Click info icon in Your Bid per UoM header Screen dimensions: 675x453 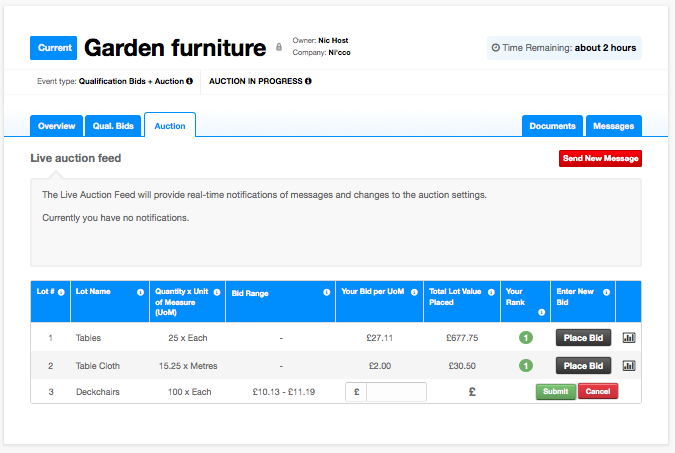[414, 292]
